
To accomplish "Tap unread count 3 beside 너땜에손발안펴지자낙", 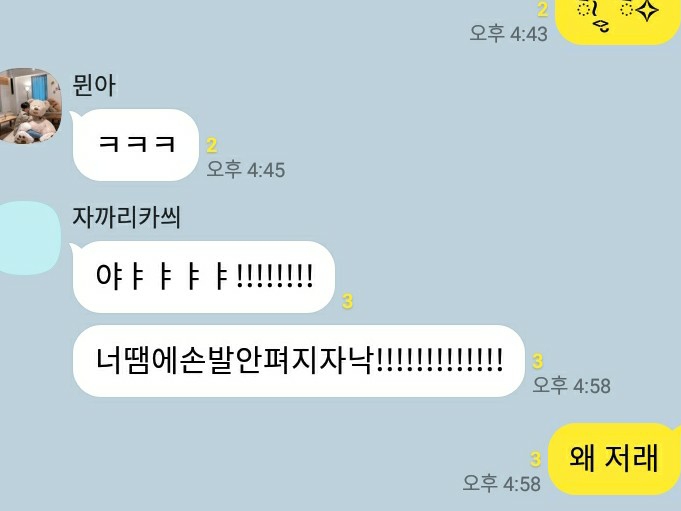I will pyautogui.click(x=538, y=361).
